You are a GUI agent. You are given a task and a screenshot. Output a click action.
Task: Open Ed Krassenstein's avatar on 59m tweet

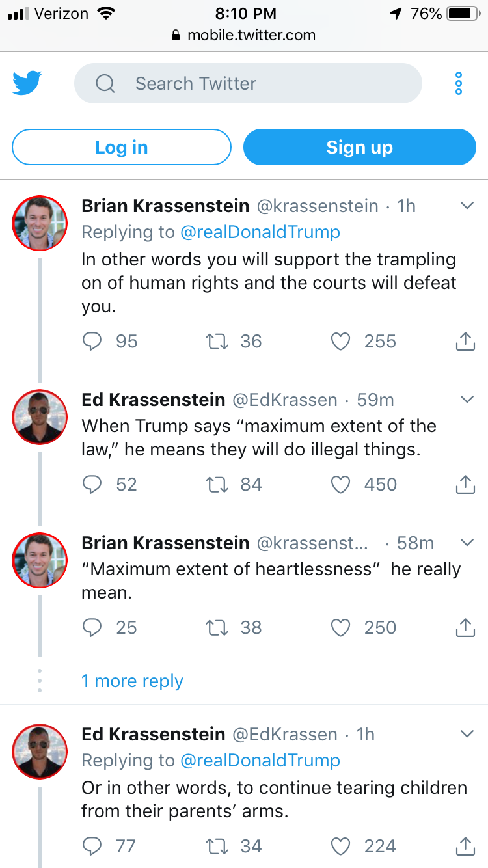click(x=40, y=417)
